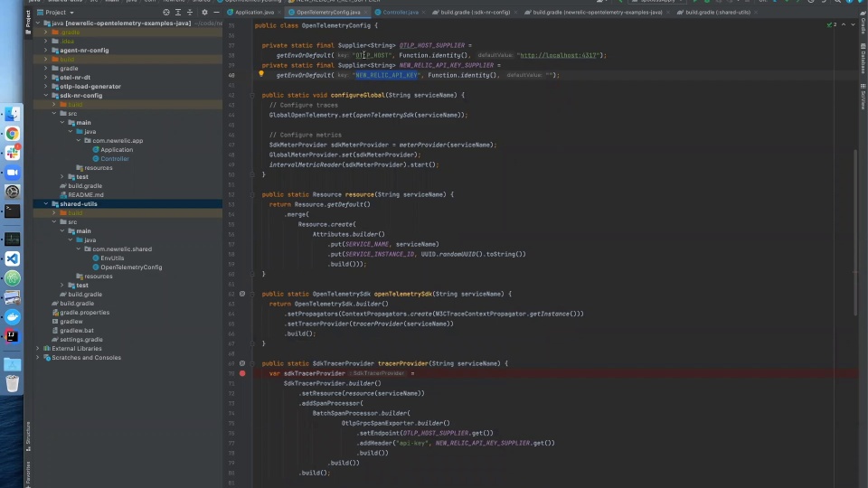868x488 pixels.
Task: Open the Database tool window tab
Action: click(x=863, y=58)
